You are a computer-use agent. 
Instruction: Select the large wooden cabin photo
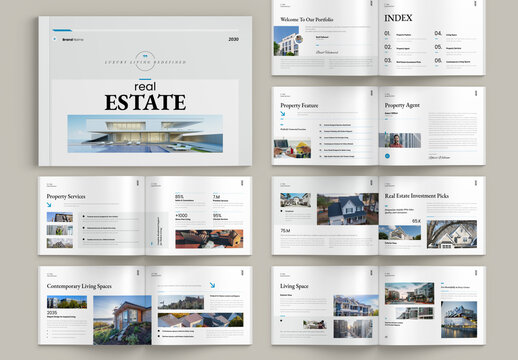pos(122,320)
